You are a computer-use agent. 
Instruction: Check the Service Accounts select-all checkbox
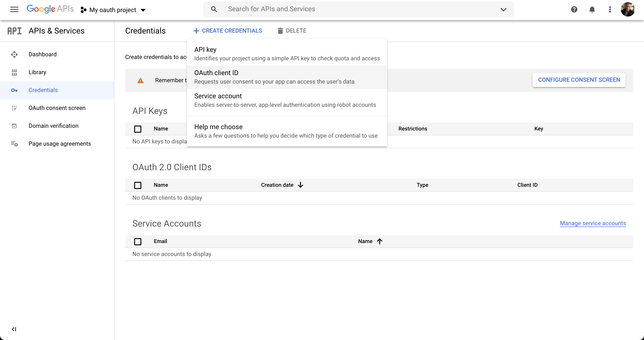(x=138, y=241)
